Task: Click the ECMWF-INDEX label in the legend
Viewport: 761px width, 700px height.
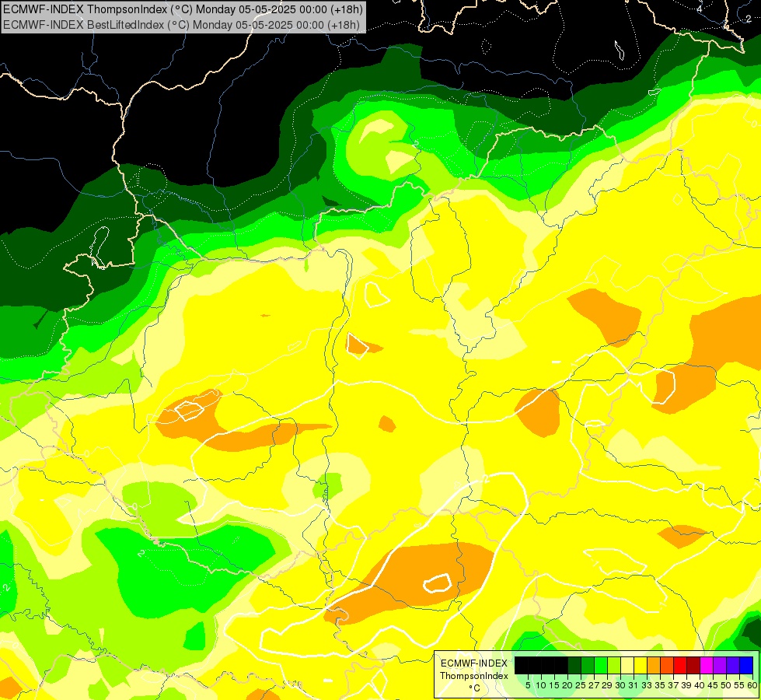Action: (x=474, y=663)
